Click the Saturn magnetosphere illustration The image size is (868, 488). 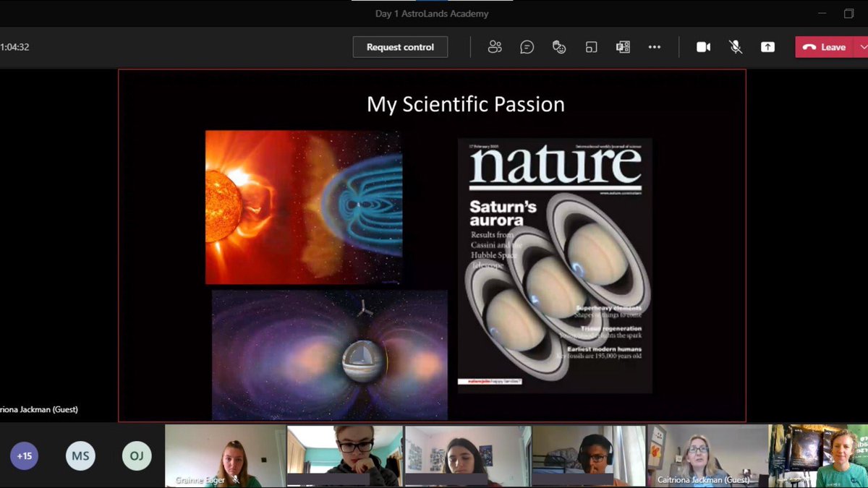click(330, 355)
